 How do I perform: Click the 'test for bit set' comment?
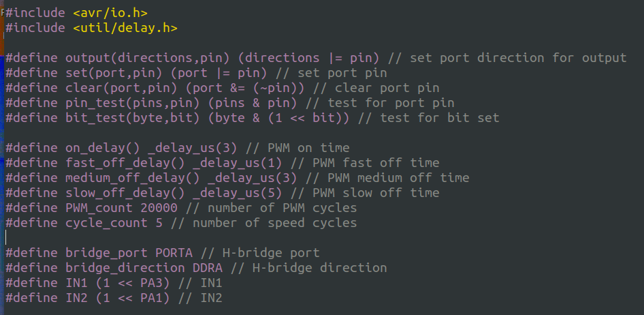(x=439, y=118)
